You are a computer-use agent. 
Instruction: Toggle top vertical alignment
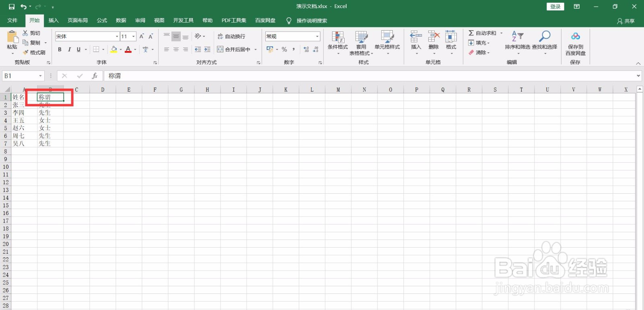(x=167, y=36)
